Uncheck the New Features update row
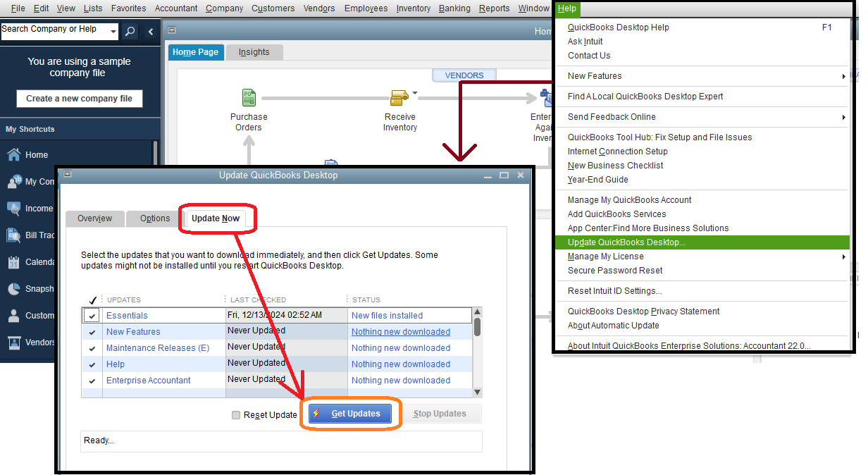 point(92,331)
